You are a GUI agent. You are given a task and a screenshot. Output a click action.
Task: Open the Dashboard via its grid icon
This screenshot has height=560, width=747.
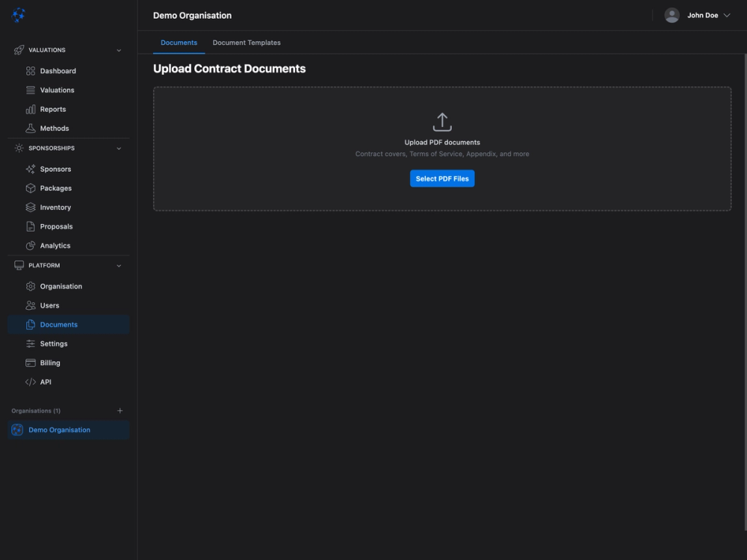coord(30,70)
